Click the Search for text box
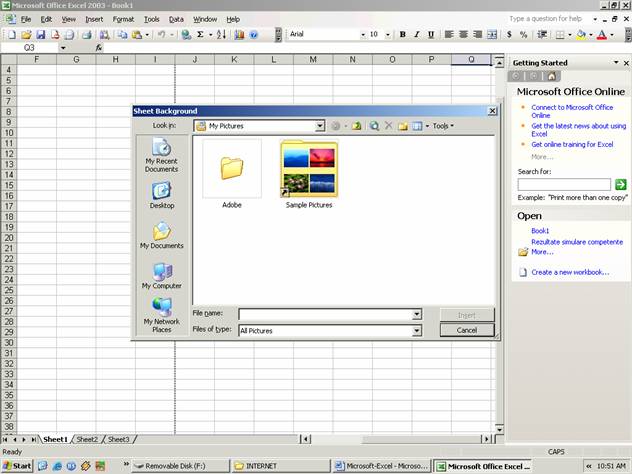The width and height of the screenshot is (632, 474). pyautogui.click(x=564, y=185)
